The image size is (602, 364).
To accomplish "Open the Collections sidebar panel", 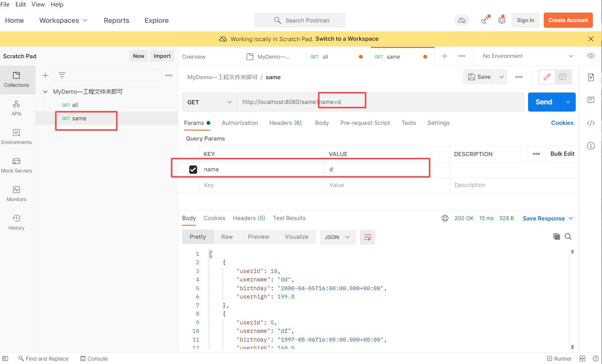I will 16,80.
